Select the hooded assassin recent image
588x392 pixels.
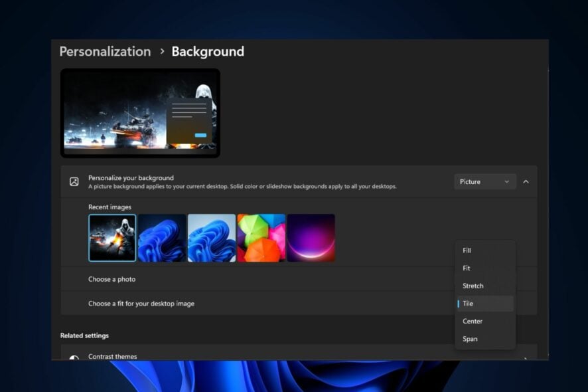pos(112,238)
